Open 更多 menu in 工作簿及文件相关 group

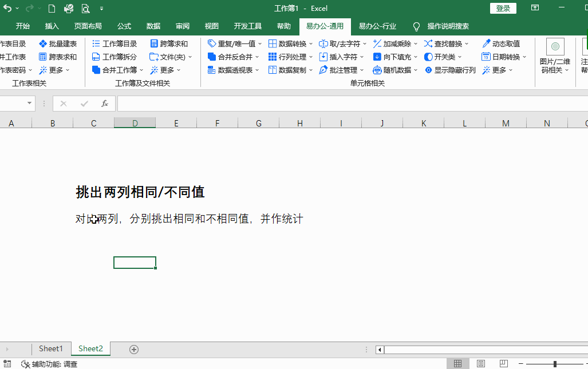pos(165,70)
